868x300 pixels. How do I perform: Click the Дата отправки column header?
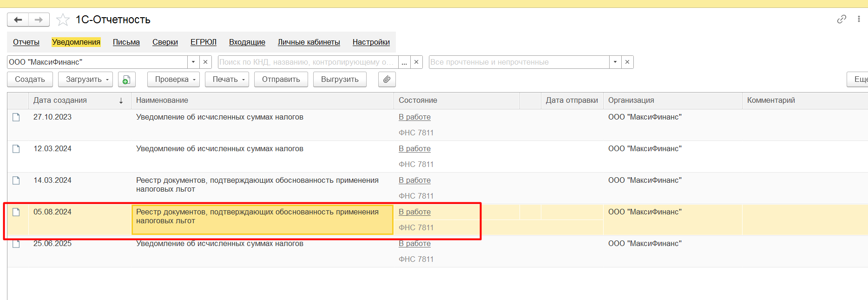click(572, 100)
